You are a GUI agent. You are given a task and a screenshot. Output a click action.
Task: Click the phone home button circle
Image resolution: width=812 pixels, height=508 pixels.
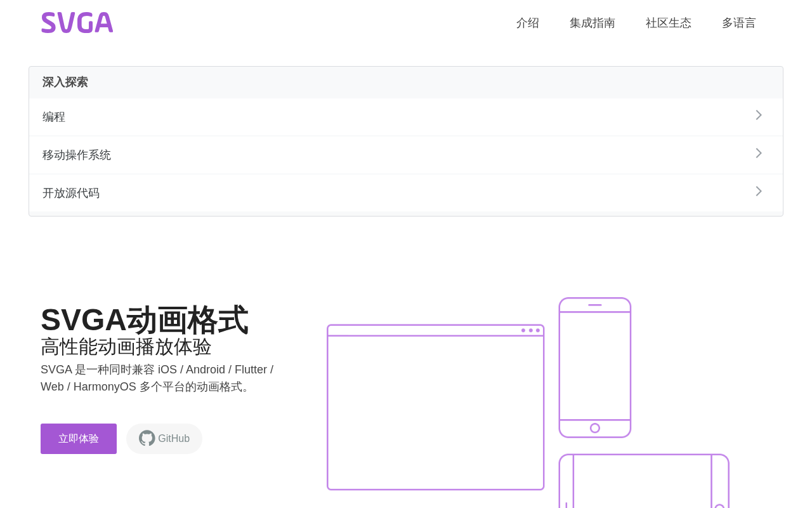click(595, 428)
